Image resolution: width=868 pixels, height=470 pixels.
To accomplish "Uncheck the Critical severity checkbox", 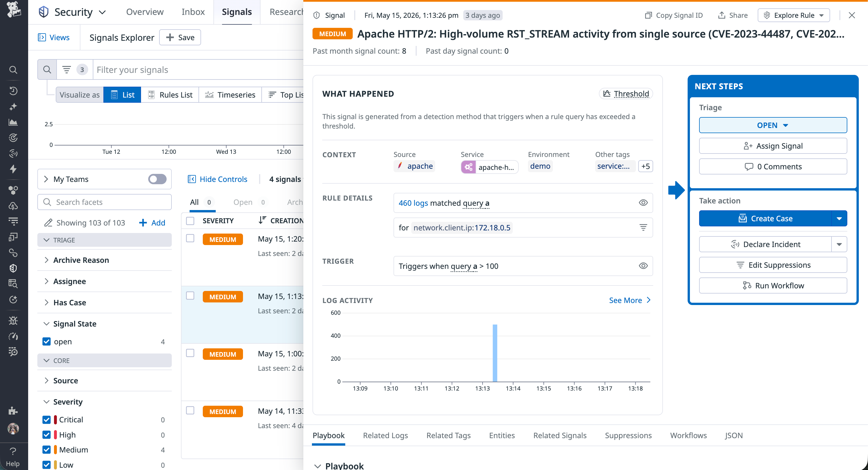I will click(47, 419).
